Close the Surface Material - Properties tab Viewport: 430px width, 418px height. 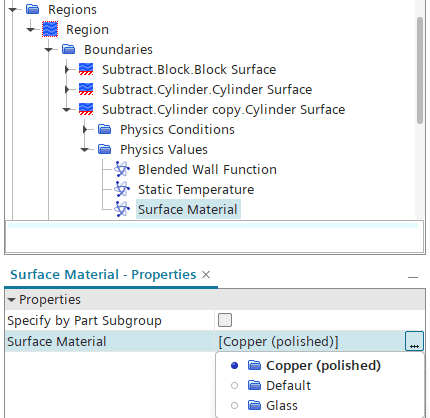(x=206, y=275)
